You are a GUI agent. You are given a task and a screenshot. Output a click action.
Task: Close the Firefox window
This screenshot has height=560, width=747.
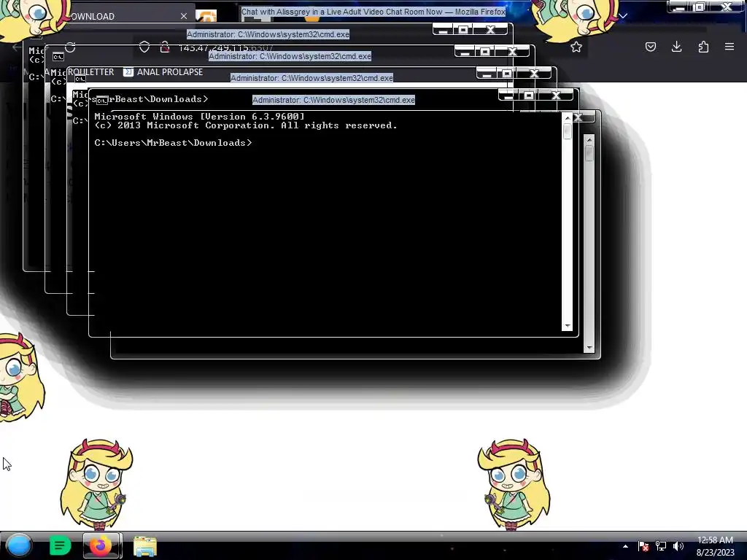(727, 7)
